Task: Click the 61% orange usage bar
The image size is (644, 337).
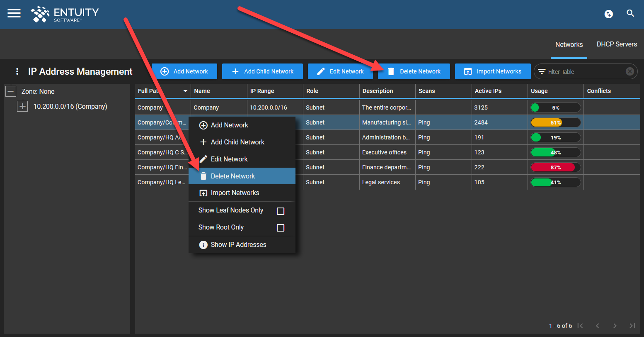Action: point(556,122)
